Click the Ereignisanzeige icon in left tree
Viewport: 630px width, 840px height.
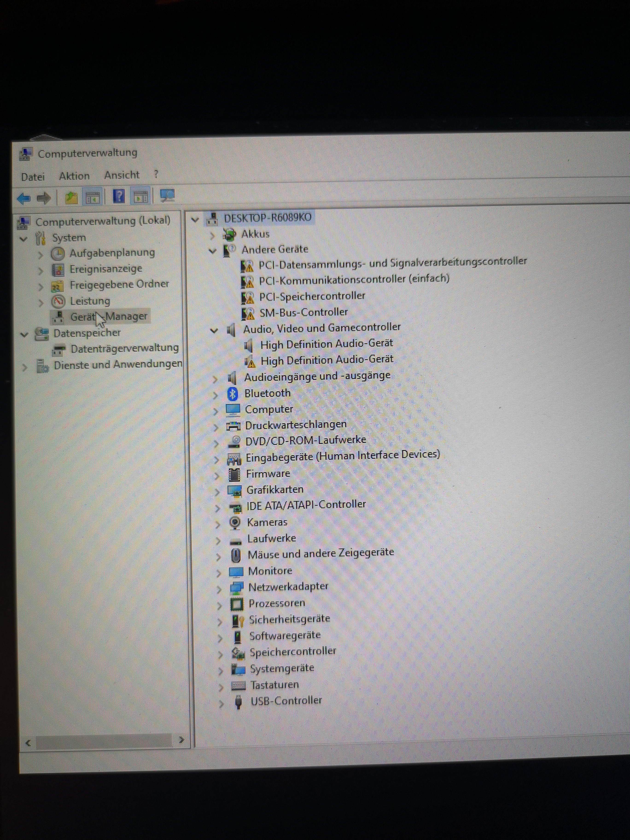(58, 270)
